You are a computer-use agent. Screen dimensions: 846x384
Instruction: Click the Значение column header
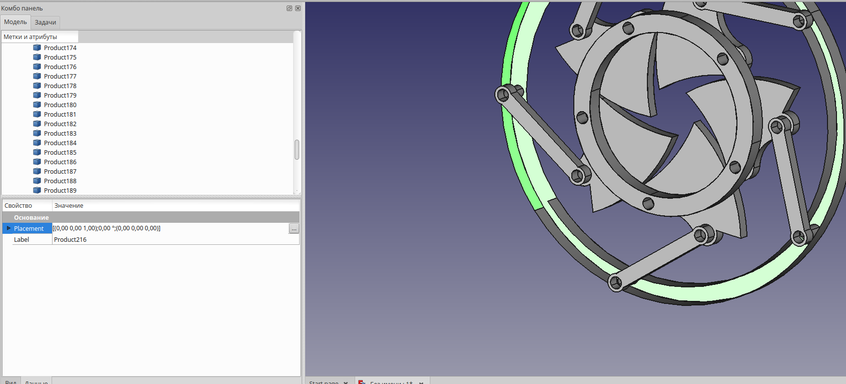[176, 205]
